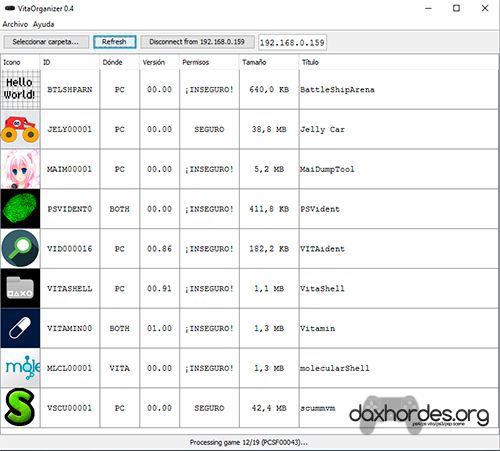Click the 5,2 MB size cell

pyautogui.click(x=269, y=169)
